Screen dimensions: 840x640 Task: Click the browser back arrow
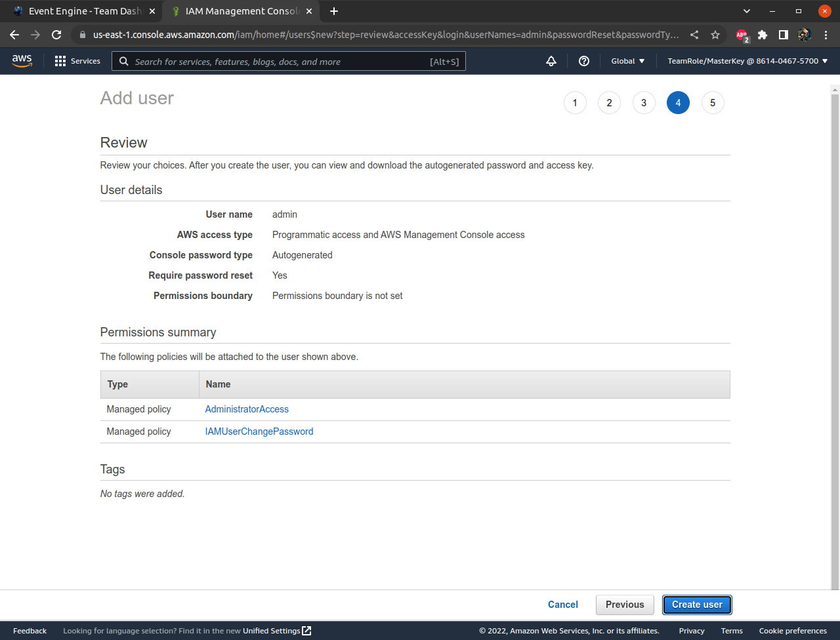[x=14, y=35]
